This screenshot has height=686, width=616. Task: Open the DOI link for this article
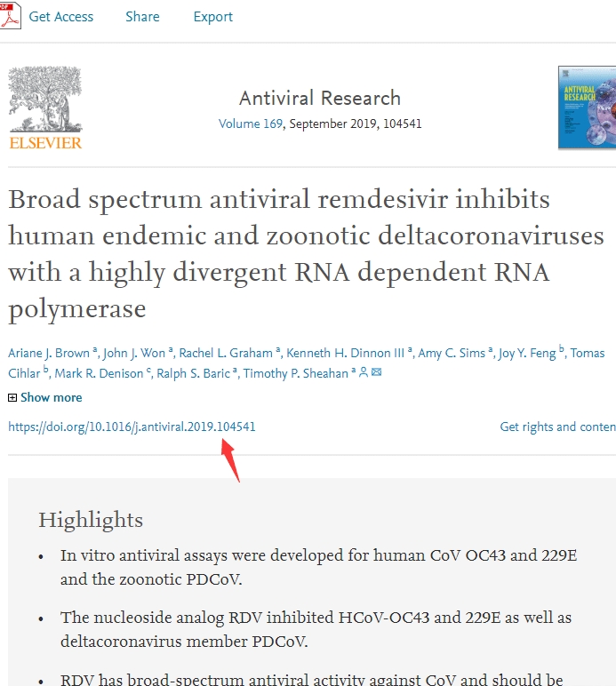pos(132,427)
